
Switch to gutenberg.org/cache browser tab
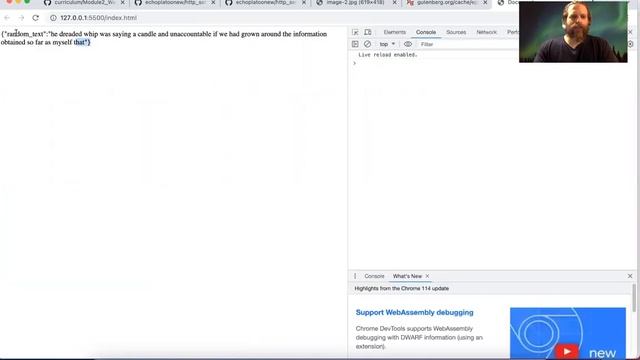pos(442,2)
